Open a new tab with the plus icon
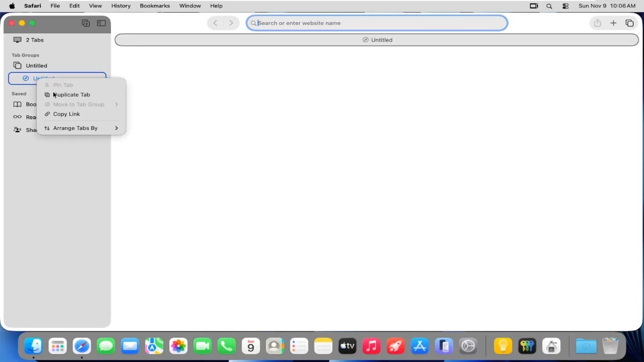This screenshot has height=362, width=644. (613, 23)
